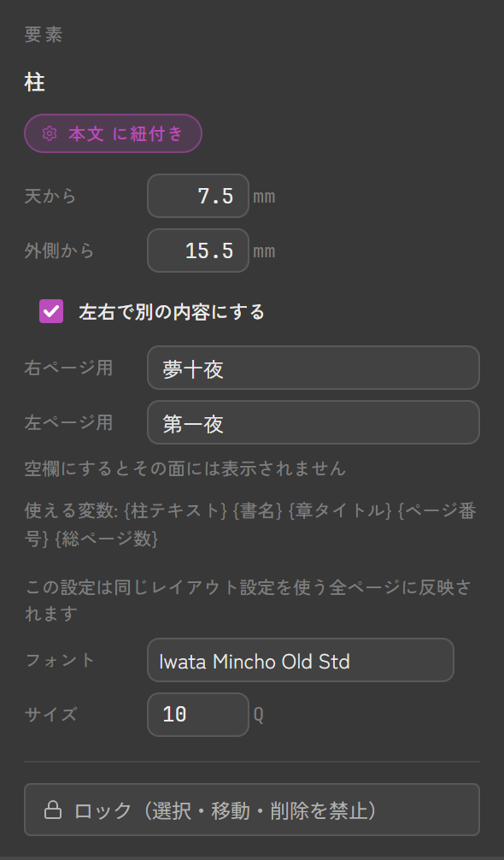The image size is (504, 860).
Task: Select the 左ページ用 field containing 第一夜
Action: [314, 422]
